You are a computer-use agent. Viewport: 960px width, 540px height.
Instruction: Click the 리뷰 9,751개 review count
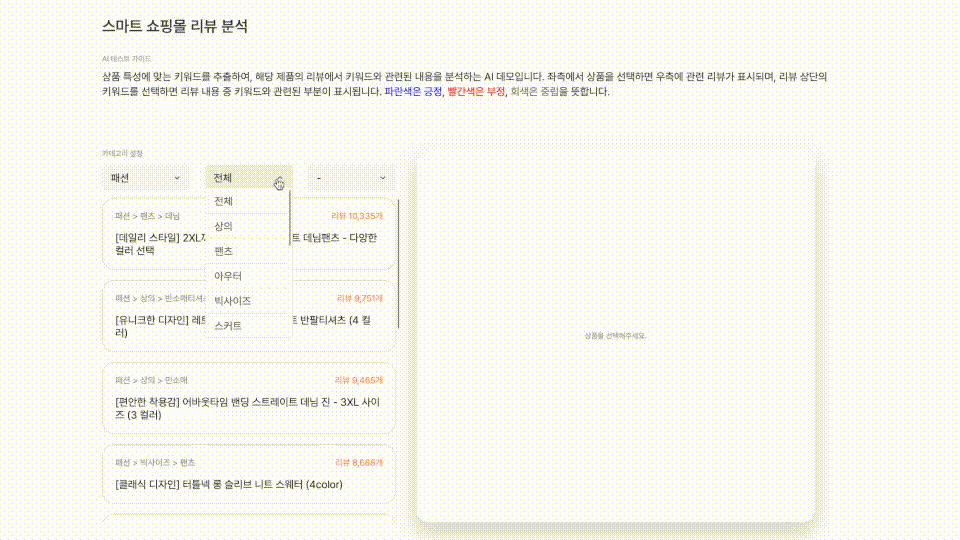pos(360,298)
